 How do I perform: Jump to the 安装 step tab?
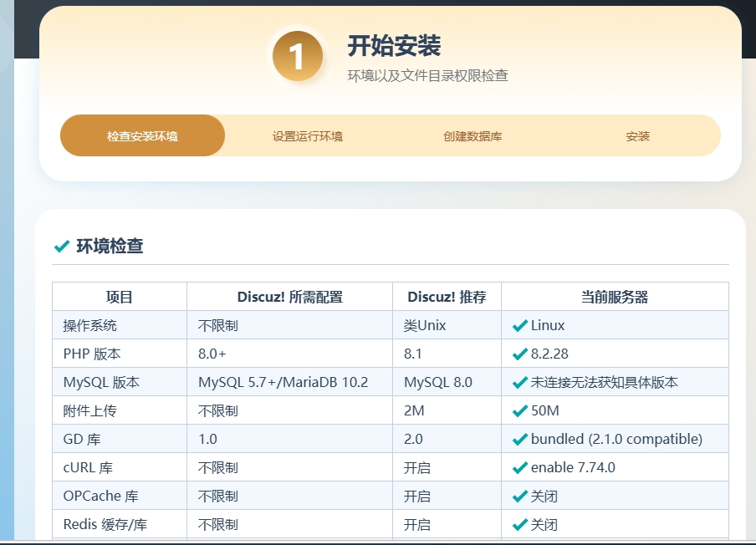click(x=637, y=136)
